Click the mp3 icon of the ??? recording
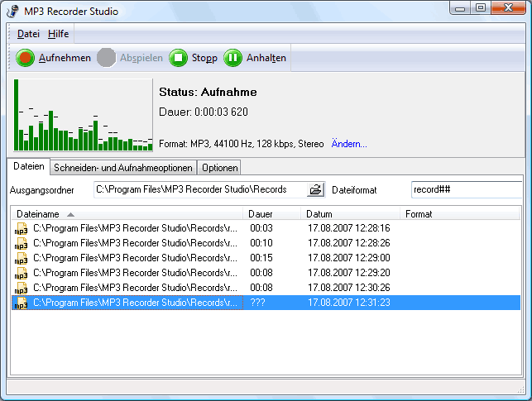 [x=21, y=303]
